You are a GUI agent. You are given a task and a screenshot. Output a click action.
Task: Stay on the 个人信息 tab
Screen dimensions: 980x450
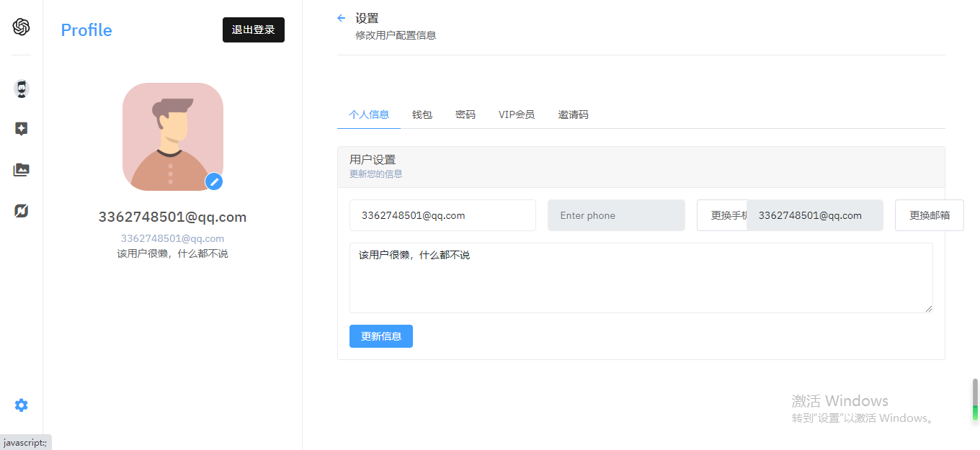coord(368,114)
